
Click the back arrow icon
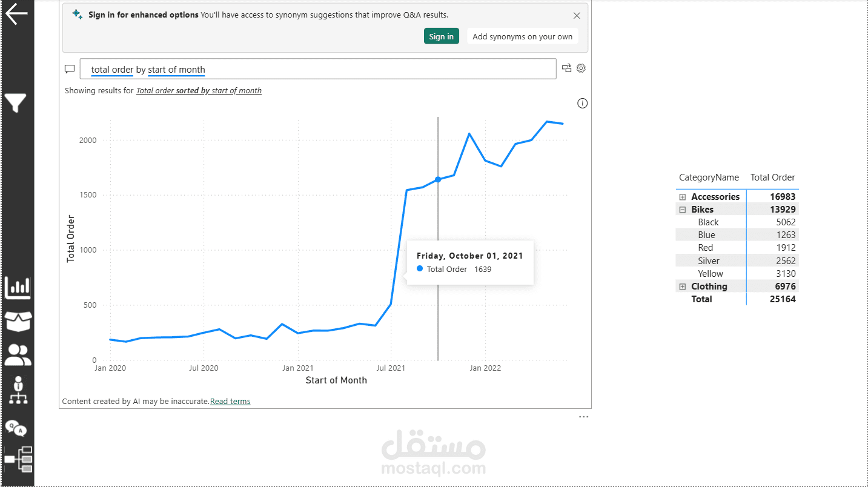pyautogui.click(x=16, y=14)
